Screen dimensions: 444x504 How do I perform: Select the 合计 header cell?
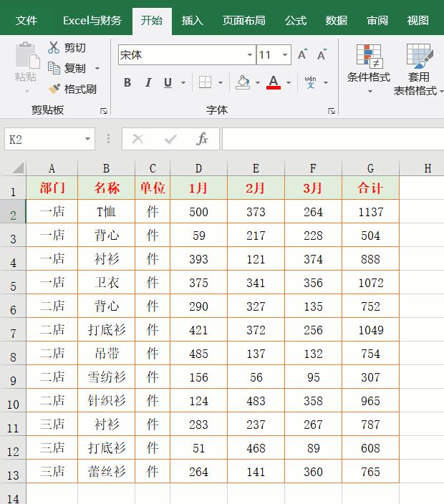tap(370, 188)
